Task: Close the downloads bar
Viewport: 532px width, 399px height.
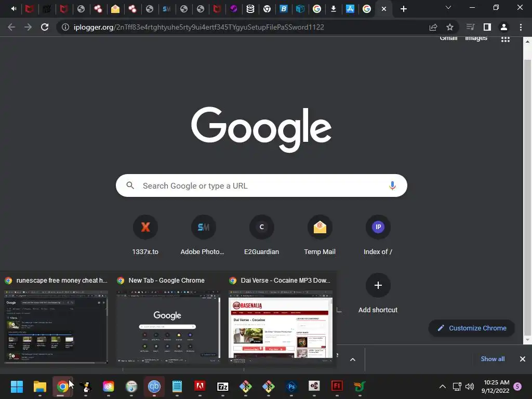Action: pyautogui.click(x=523, y=359)
